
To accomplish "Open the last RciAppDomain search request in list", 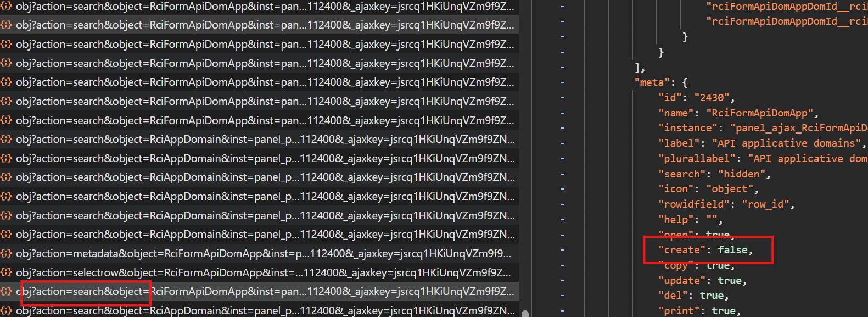I will coord(264,310).
